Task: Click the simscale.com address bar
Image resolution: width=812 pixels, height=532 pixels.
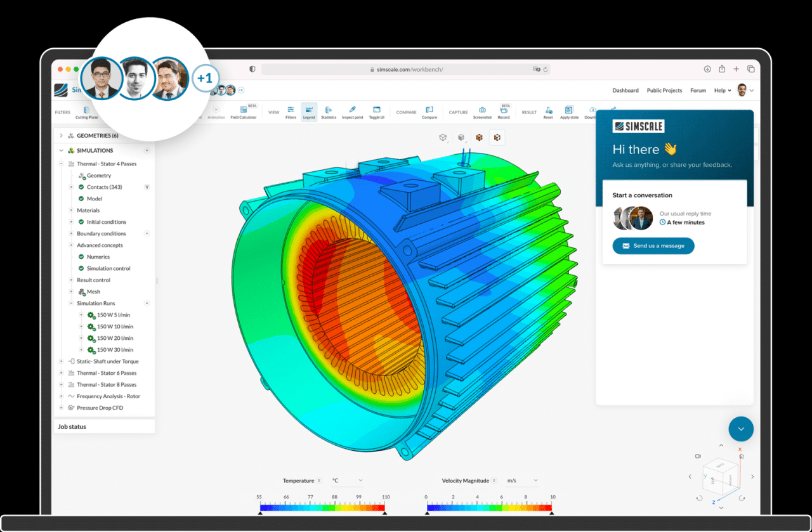Action: click(x=406, y=69)
